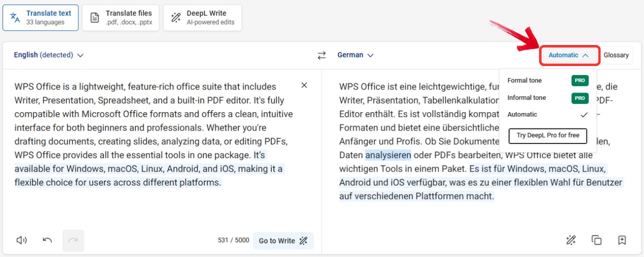Screen dimensions: 644x257
Task: Open the DeepL Write tab
Action: (x=202, y=17)
